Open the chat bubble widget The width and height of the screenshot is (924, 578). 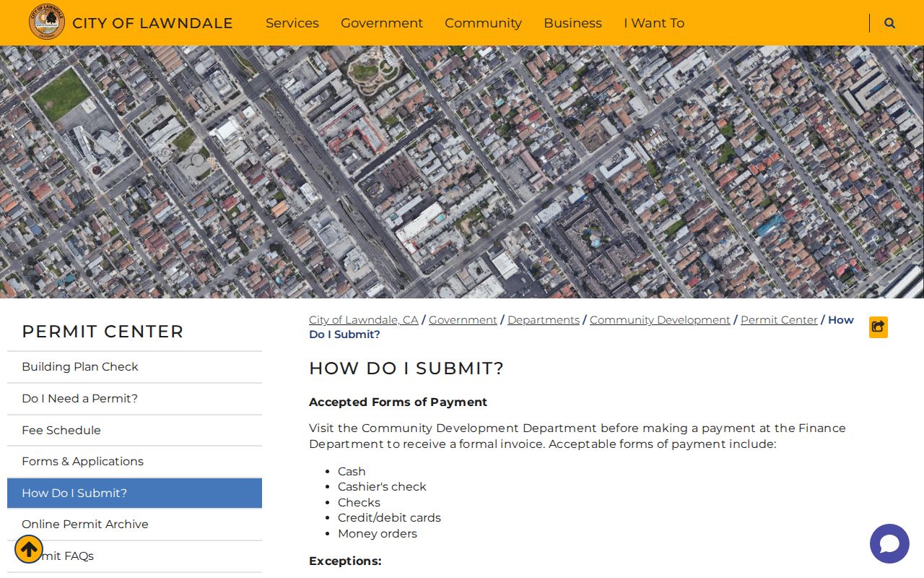point(889,543)
